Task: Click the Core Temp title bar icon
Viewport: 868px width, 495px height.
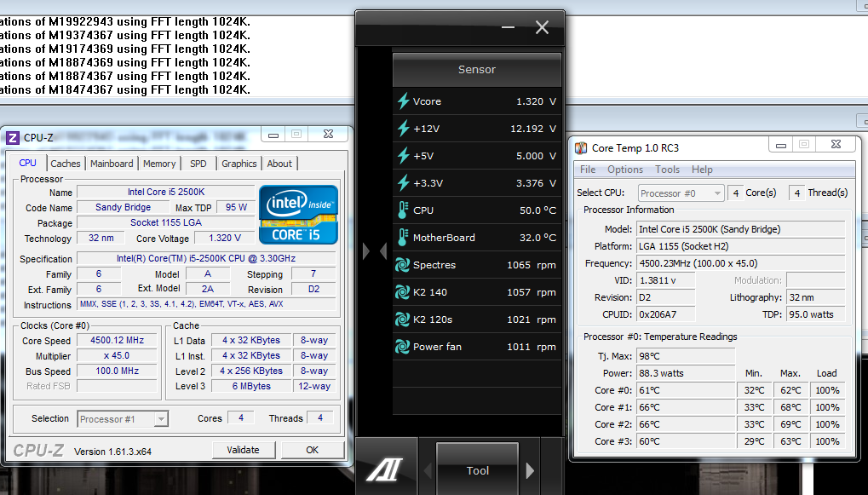Action: (582, 148)
